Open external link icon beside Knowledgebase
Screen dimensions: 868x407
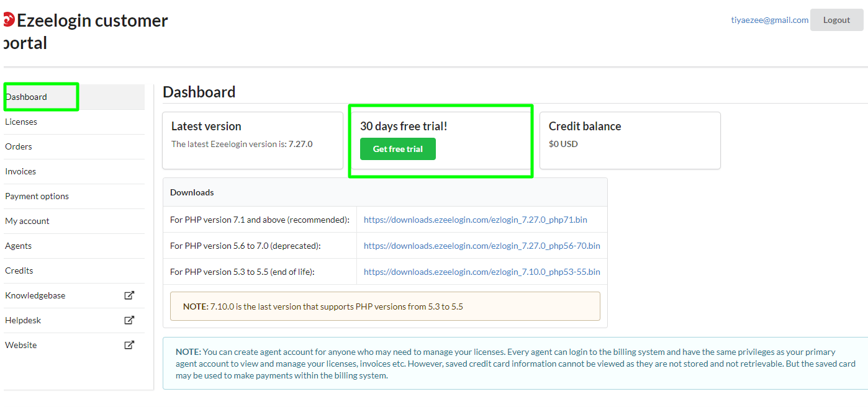tap(129, 295)
